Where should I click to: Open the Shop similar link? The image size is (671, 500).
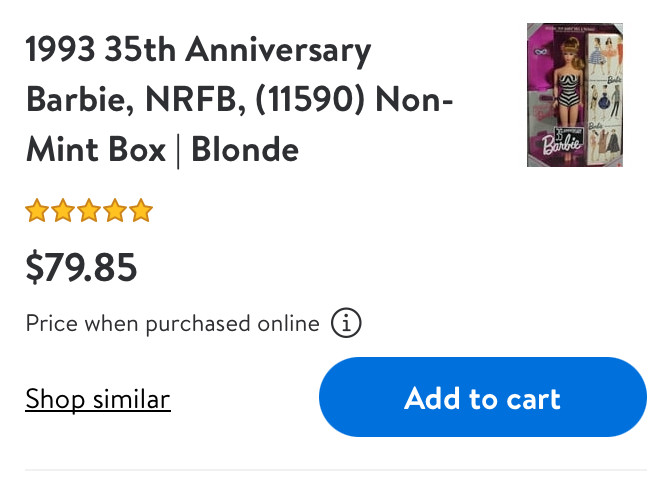point(98,399)
